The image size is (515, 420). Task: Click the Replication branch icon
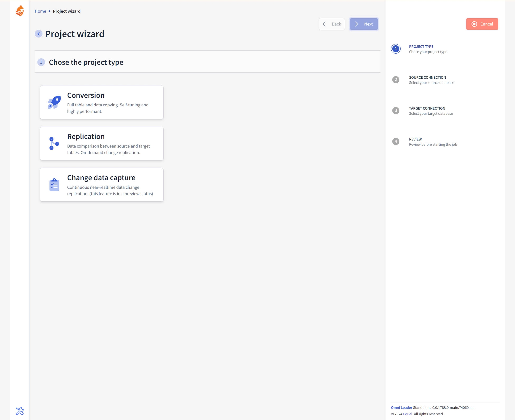tap(54, 144)
